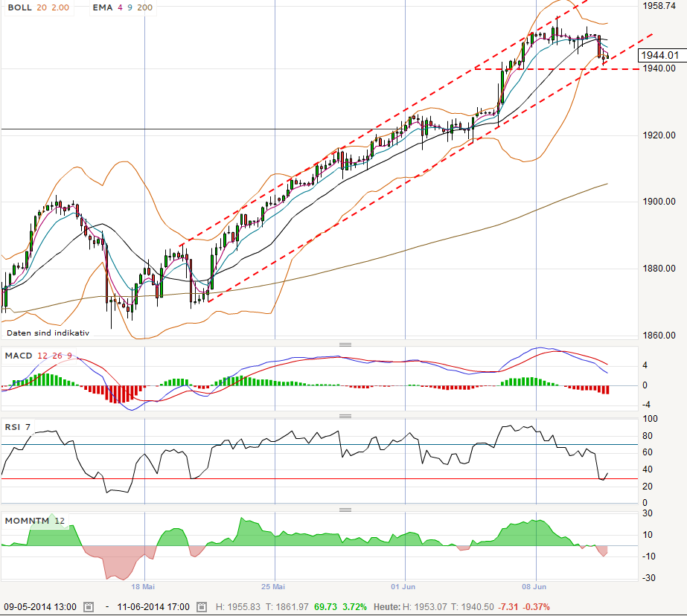Open the end date calendar picker icon
Viewport: 687px width, 616px height.
(202, 607)
